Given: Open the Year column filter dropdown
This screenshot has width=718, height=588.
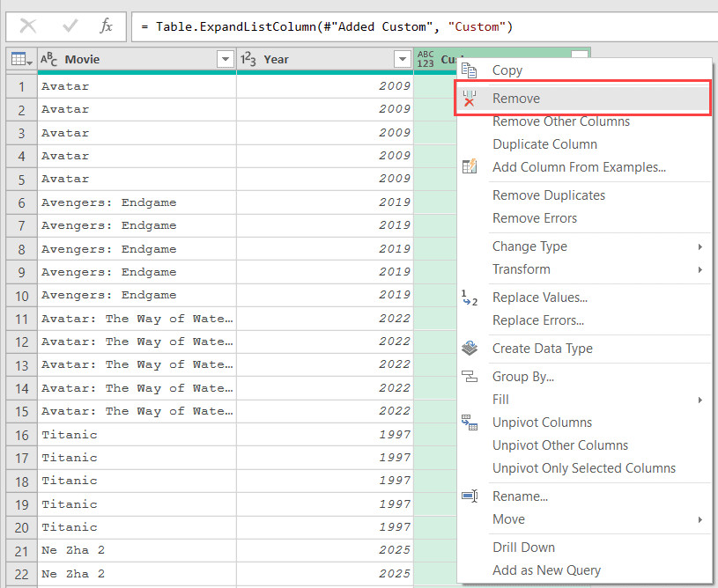Looking at the screenshot, I should (401, 60).
